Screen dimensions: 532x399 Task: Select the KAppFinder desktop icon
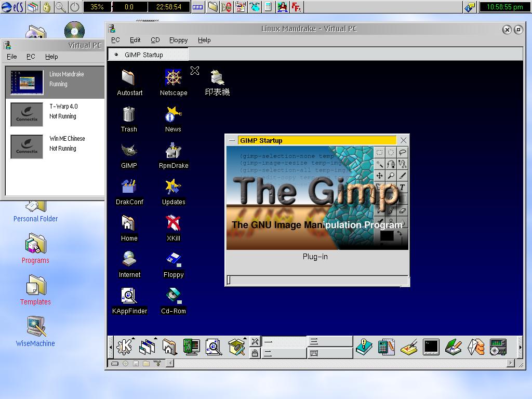click(x=129, y=301)
